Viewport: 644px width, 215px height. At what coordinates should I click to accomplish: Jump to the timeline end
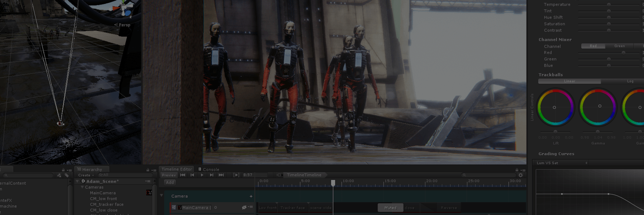coord(221,175)
